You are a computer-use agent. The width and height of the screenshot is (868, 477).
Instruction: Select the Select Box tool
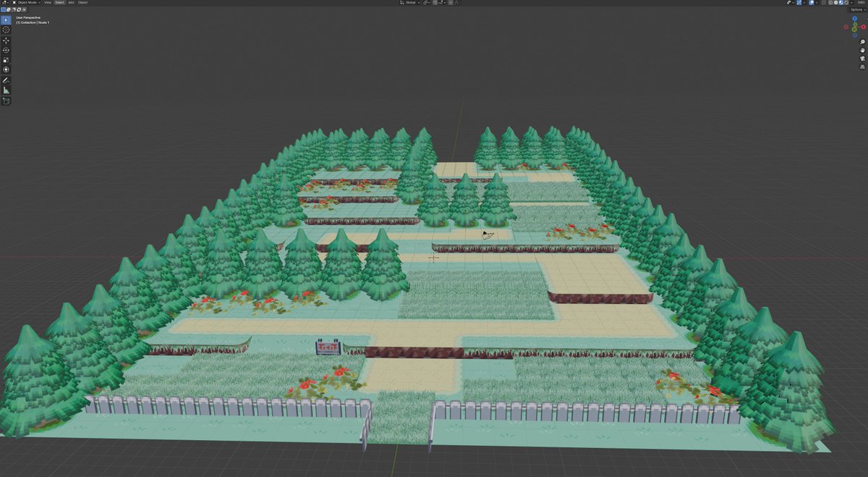(x=6, y=20)
